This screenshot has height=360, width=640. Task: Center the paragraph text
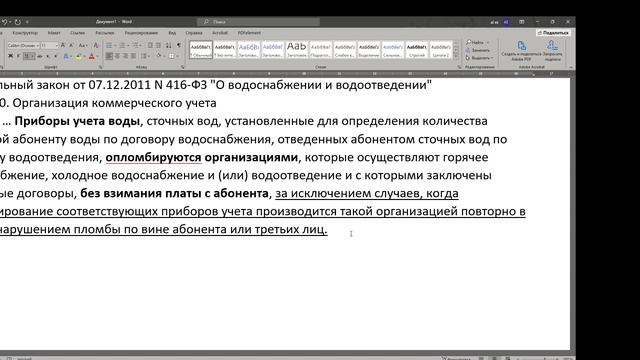pyautogui.click(x=118, y=56)
